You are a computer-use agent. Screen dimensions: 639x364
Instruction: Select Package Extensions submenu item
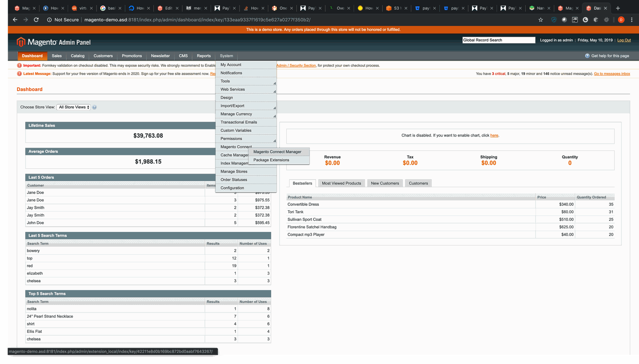pyautogui.click(x=279, y=160)
